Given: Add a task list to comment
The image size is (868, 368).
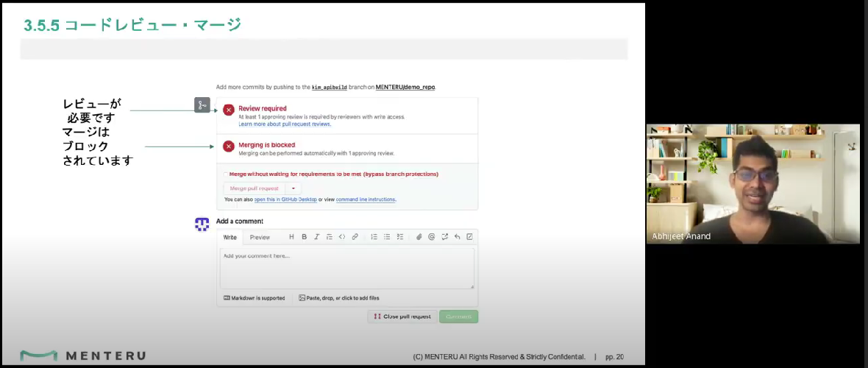Looking at the screenshot, I should click(400, 237).
